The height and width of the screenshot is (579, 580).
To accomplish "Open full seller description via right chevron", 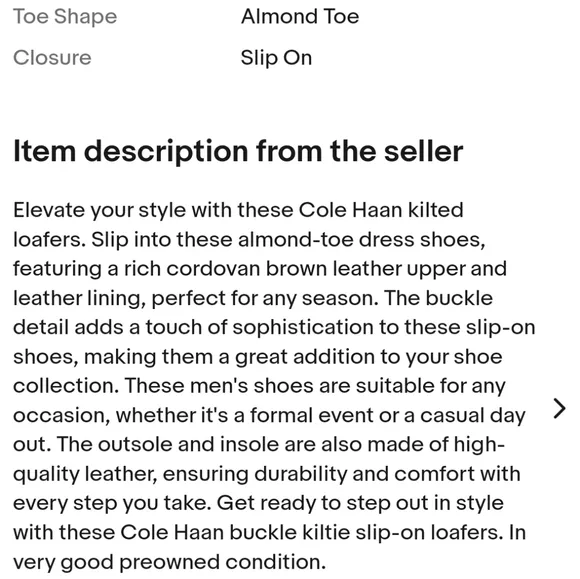I will point(559,409).
